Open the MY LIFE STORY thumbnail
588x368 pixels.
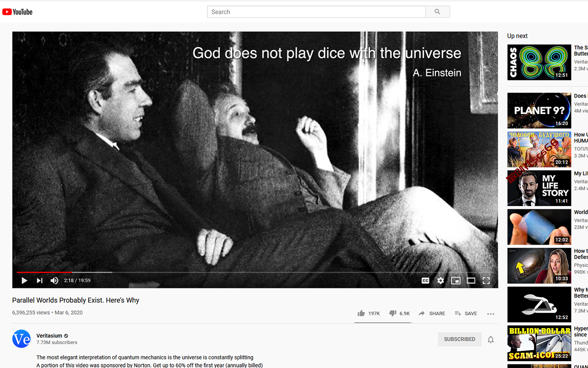tap(539, 188)
